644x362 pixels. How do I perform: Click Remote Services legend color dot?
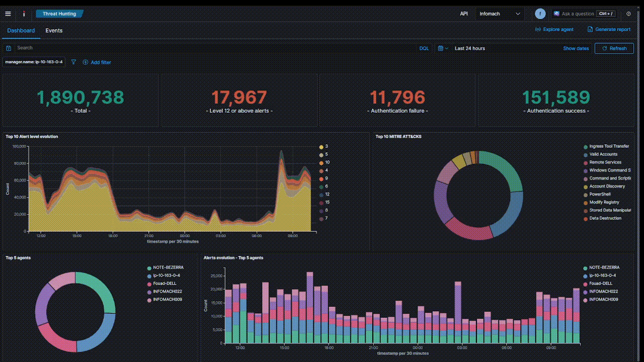(x=586, y=163)
